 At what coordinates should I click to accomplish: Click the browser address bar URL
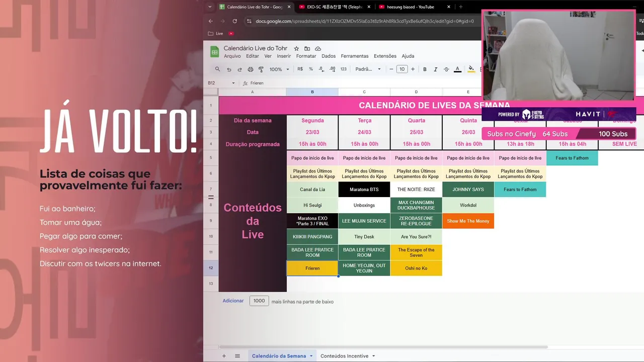(365, 21)
